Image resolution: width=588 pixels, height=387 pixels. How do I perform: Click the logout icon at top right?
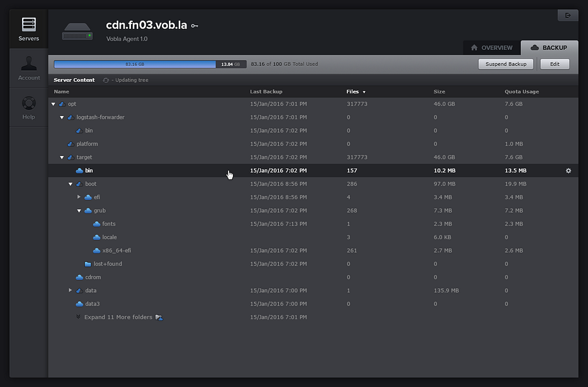(x=568, y=15)
